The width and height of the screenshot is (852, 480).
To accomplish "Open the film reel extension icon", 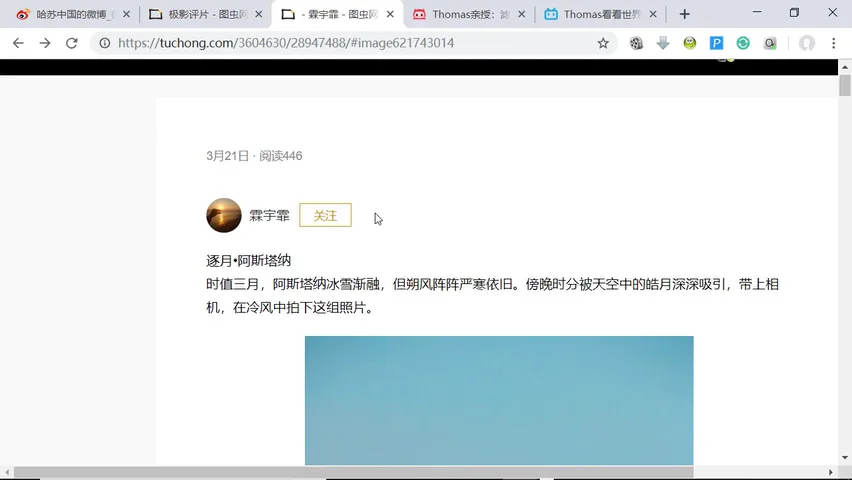I will click(x=636, y=43).
